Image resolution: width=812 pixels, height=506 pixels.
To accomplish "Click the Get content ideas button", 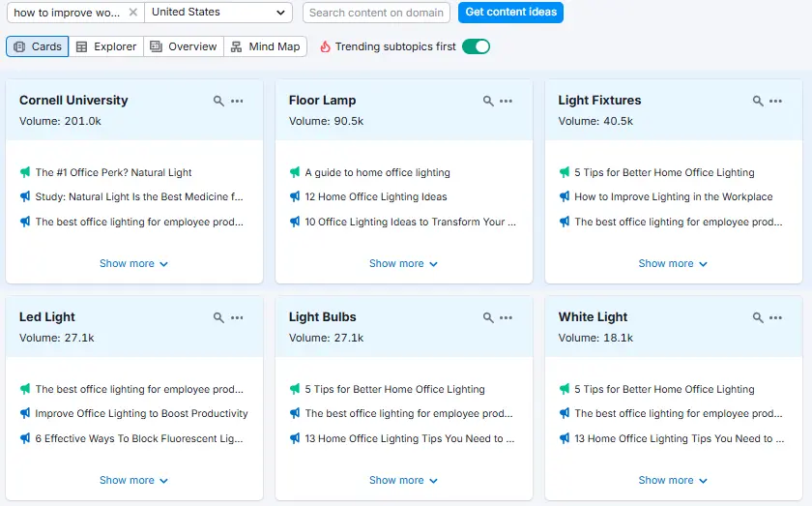I will pyautogui.click(x=510, y=13).
